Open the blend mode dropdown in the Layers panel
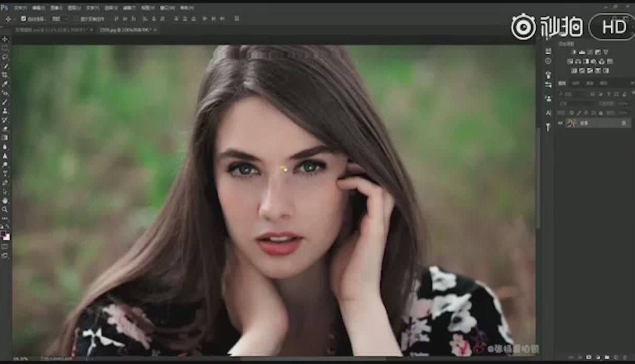The height and width of the screenshot is (364, 635). point(574,103)
